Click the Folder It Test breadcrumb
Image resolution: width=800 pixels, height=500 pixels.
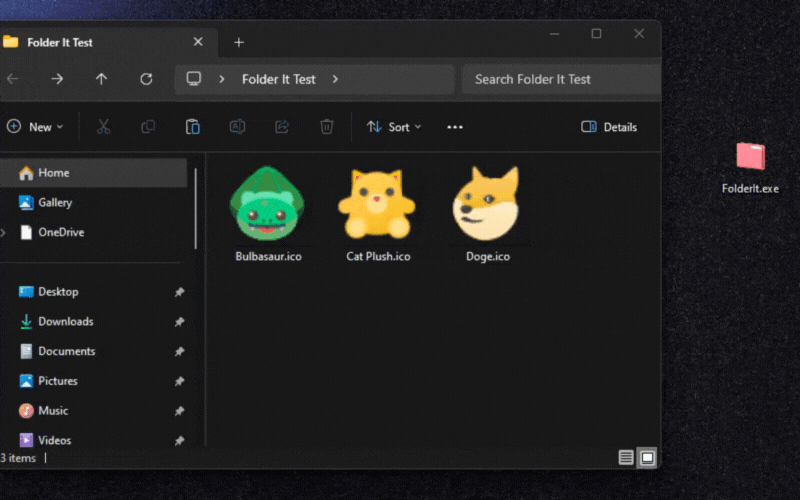coord(279,79)
